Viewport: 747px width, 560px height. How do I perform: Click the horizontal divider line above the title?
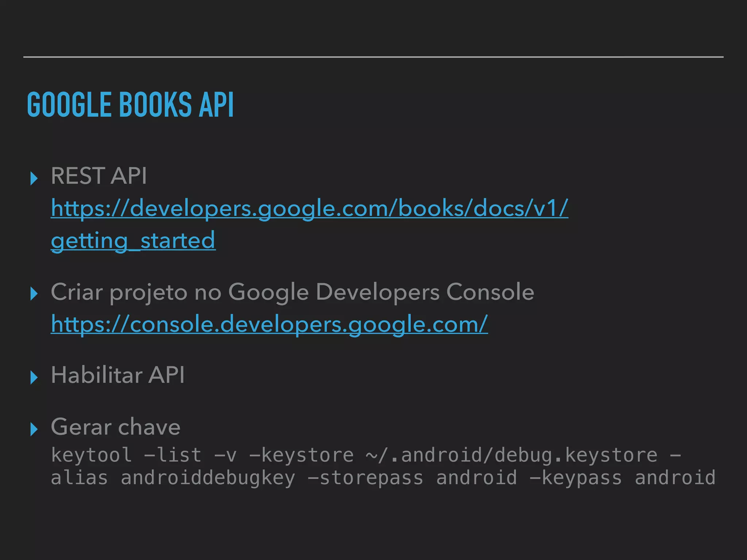pos(373,57)
